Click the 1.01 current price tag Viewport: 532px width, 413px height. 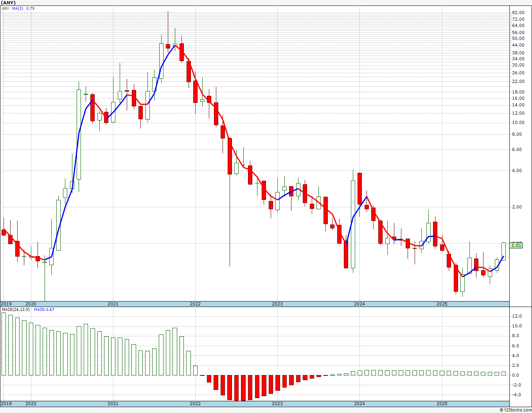point(516,245)
